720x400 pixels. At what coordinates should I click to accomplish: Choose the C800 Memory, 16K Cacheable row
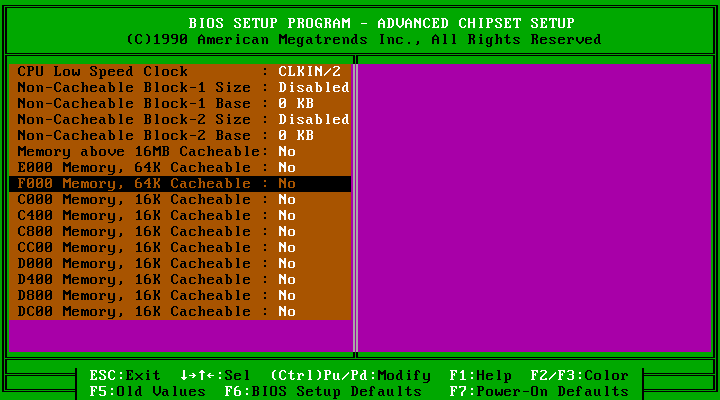[140, 232]
